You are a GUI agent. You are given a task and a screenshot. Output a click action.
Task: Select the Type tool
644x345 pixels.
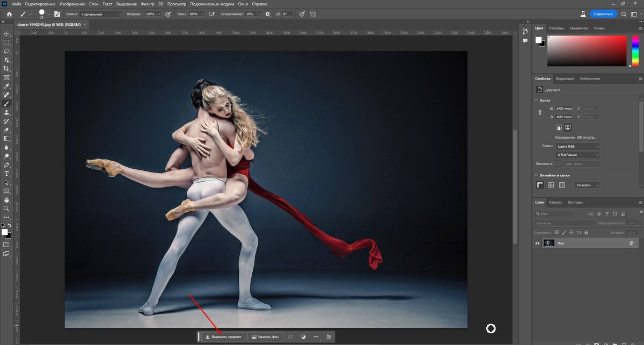(6, 174)
